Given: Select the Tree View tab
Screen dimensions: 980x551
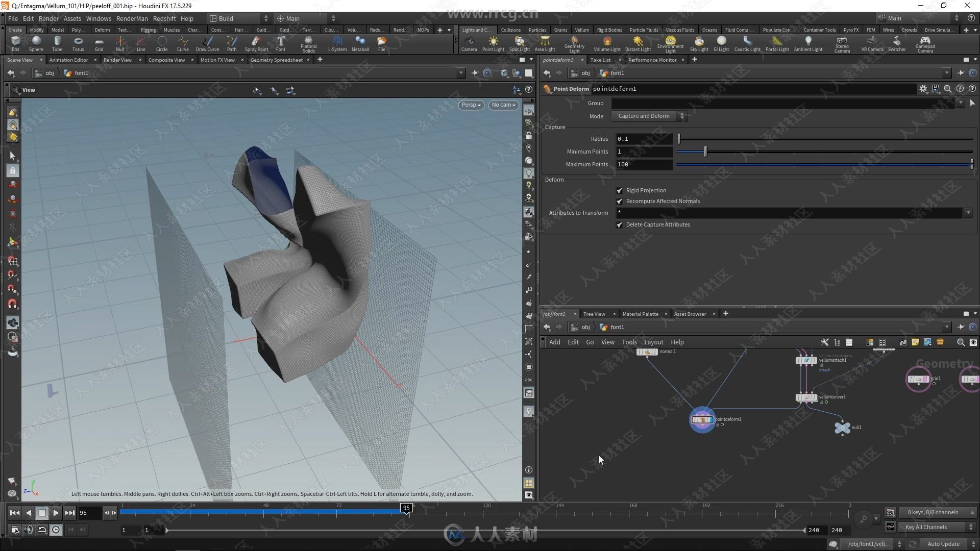Looking at the screenshot, I should (593, 314).
